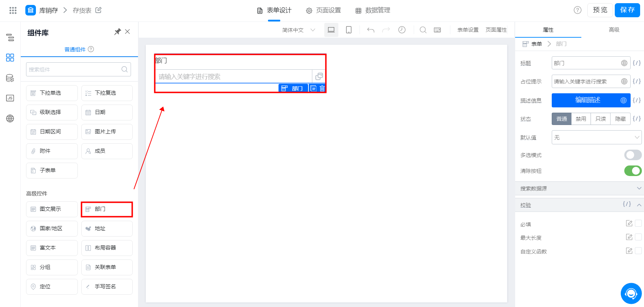Expand the 搜索数据源 section

580,188
